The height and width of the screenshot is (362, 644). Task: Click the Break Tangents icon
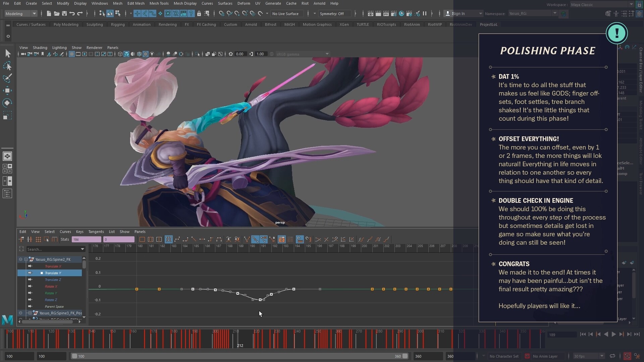point(247,239)
